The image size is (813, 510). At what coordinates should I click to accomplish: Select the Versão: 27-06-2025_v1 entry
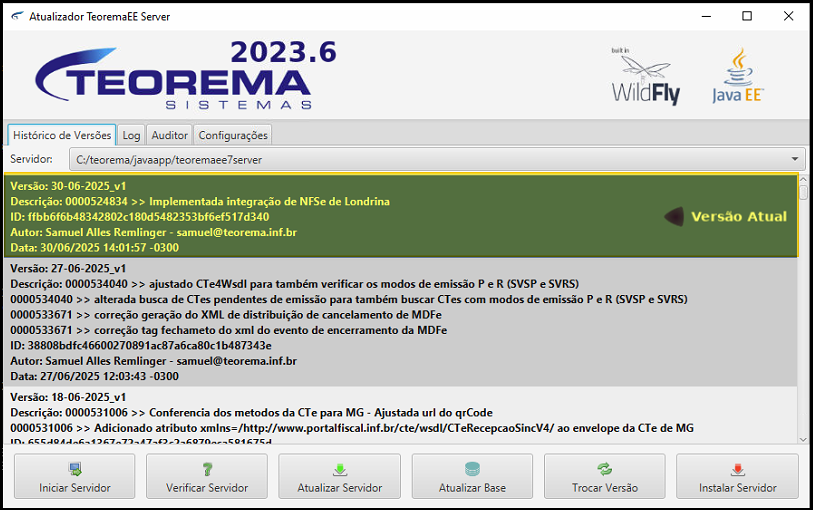point(401,322)
